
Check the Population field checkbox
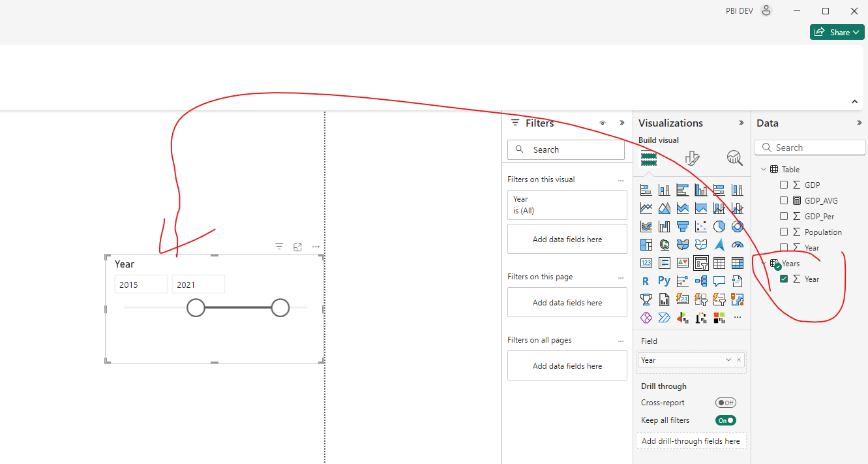tap(784, 232)
